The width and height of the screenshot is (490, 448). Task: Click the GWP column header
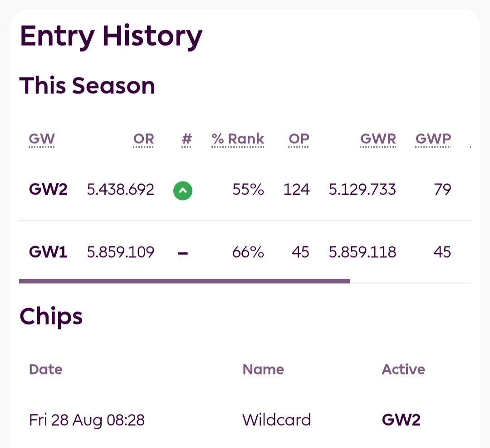pos(433,139)
